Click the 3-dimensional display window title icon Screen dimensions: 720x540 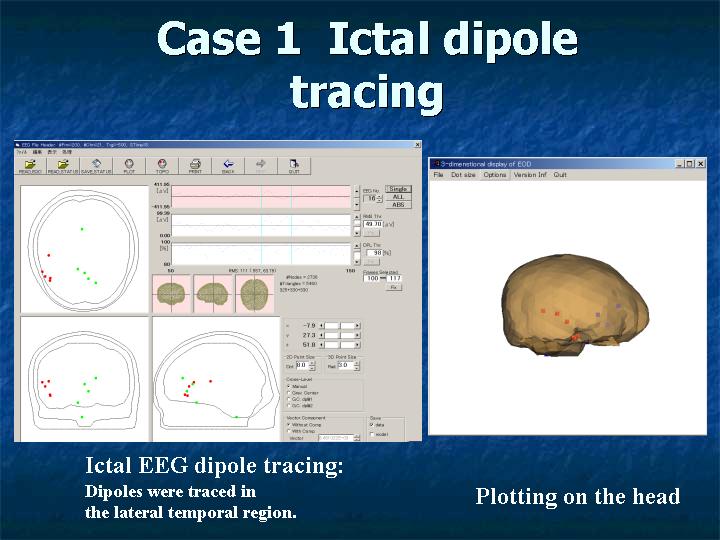coord(437,163)
